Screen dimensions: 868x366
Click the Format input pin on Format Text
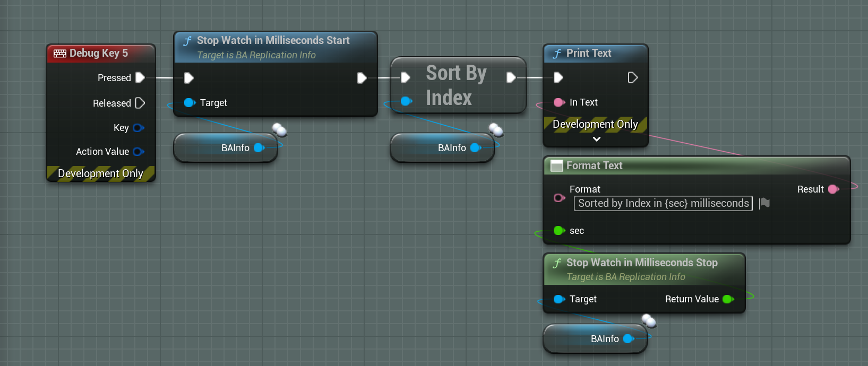click(x=559, y=198)
